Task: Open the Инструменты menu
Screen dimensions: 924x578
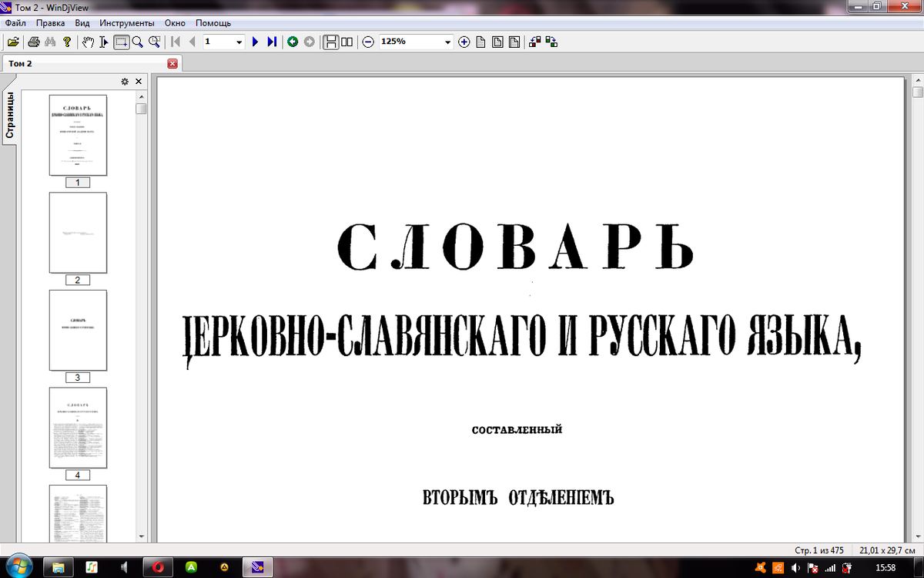Action: point(127,23)
